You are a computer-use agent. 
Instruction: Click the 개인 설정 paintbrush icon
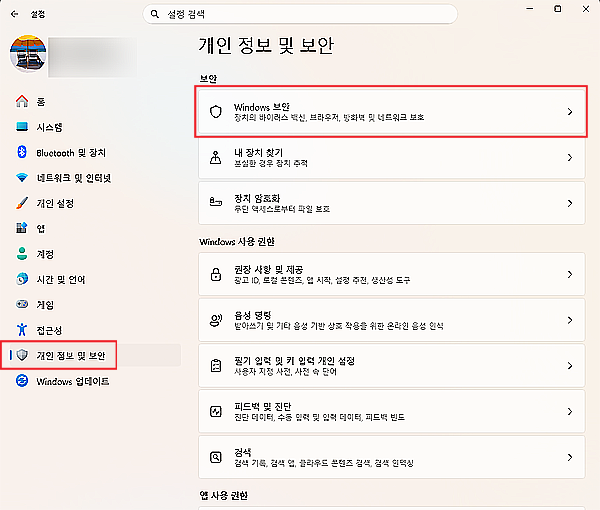[22, 203]
